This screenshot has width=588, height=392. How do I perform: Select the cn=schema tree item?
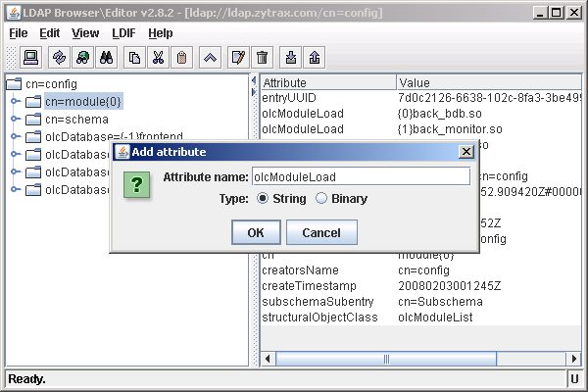pos(76,120)
